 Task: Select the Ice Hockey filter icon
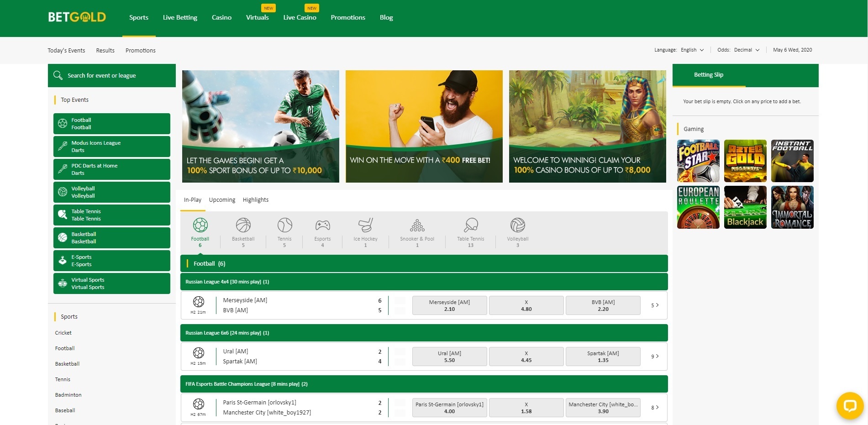tap(365, 226)
